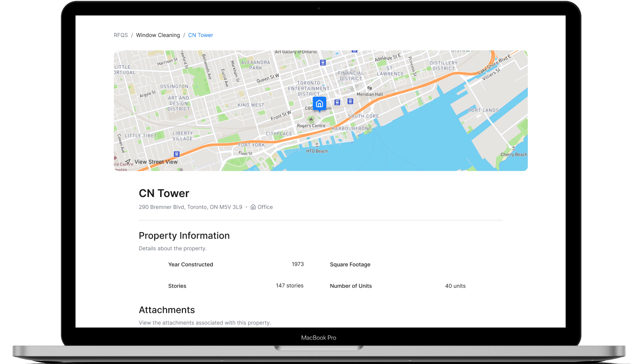Click the Harbourfront map label
The width and height of the screenshot is (636, 364).
(x=351, y=129)
